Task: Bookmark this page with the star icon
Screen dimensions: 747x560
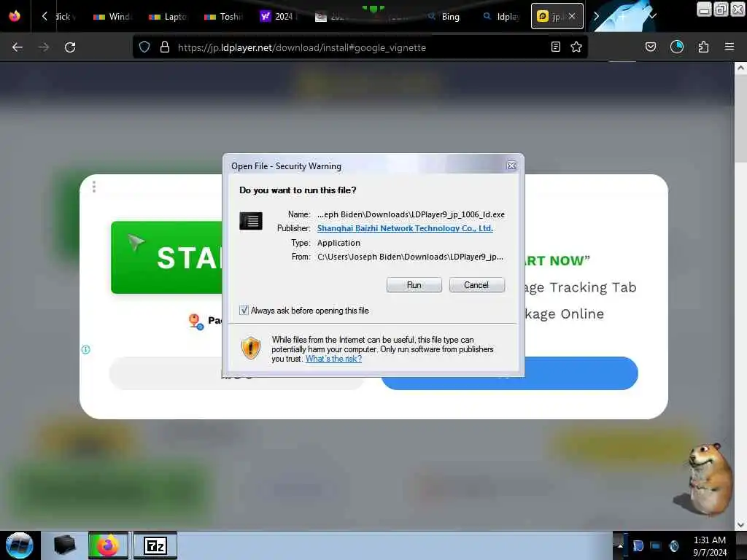Action: 576,47
